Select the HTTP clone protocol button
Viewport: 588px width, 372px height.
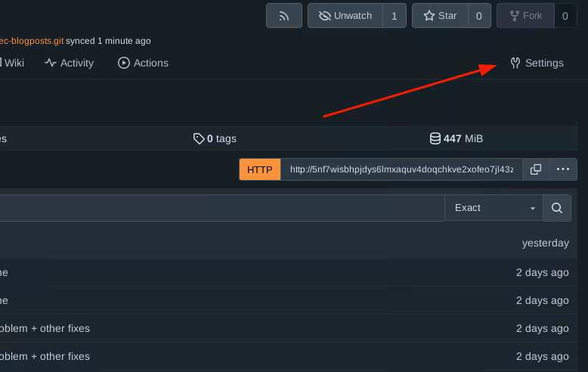click(x=259, y=169)
